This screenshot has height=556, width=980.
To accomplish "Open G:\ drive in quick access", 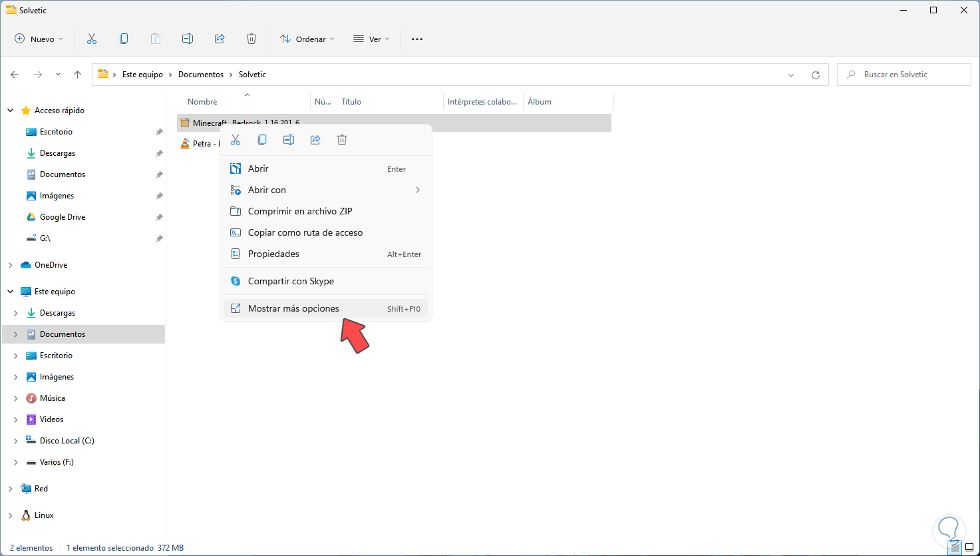I will (x=45, y=238).
